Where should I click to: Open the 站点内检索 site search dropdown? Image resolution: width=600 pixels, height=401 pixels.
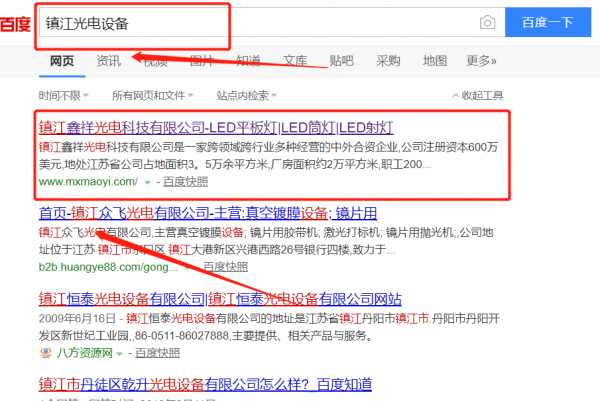pos(247,96)
